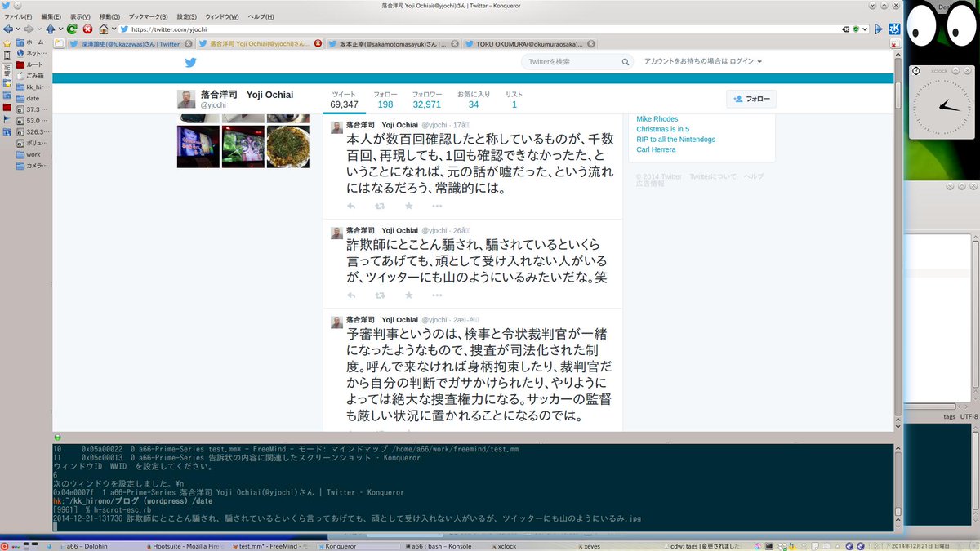Open the back history dropdown arrow

(x=17, y=29)
